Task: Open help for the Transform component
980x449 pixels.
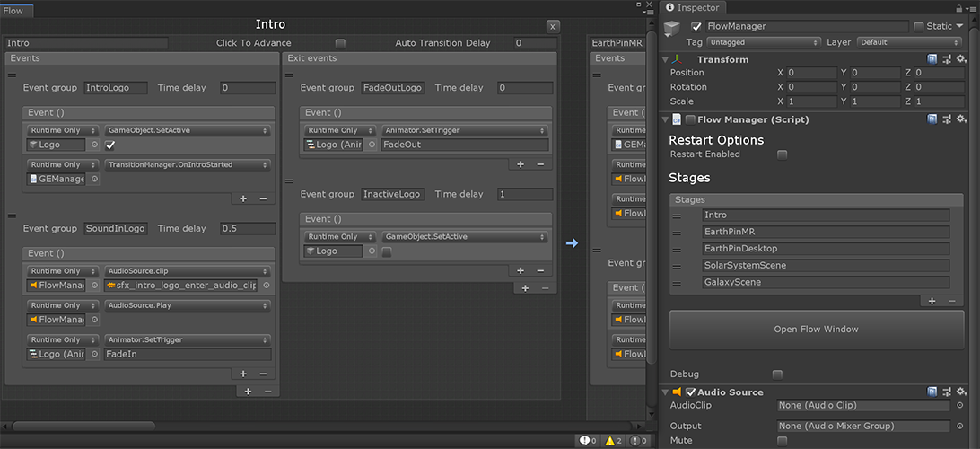Action: (x=932, y=59)
